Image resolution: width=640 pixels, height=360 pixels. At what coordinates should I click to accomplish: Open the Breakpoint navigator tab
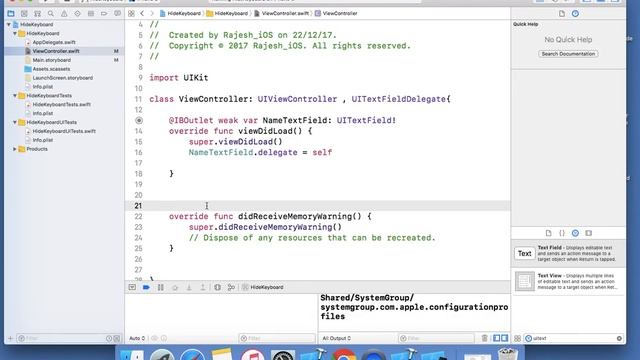(x=104, y=13)
